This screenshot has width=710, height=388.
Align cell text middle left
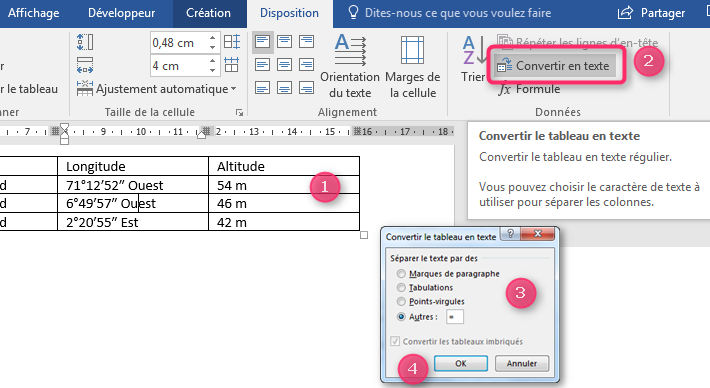pyautogui.click(x=263, y=64)
